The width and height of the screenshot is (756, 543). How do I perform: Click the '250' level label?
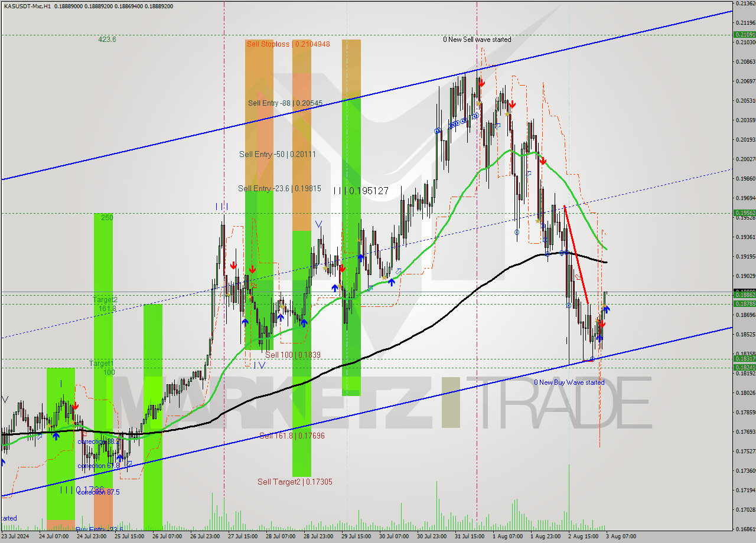pyautogui.click(x=107, y=218)
